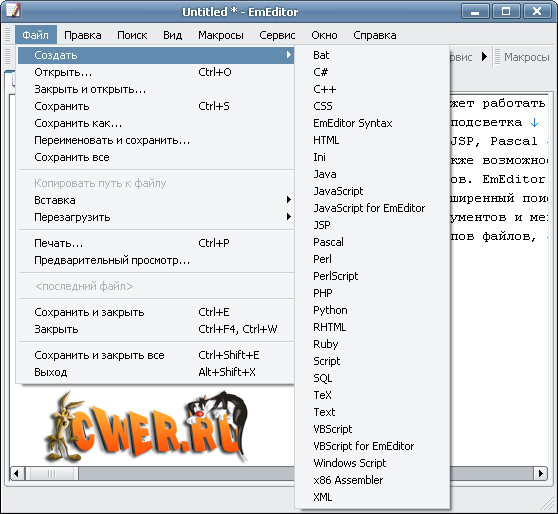558x514 pixels.
Task: Select Сохранить и закрыть все
Action: (156, 355)
